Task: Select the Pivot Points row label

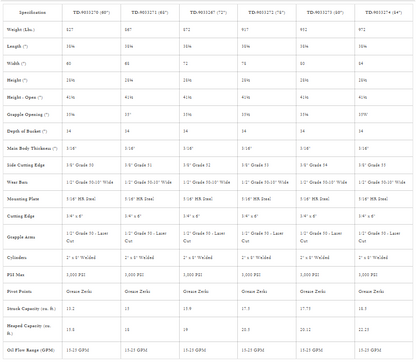Action: [x=19, y=291]
